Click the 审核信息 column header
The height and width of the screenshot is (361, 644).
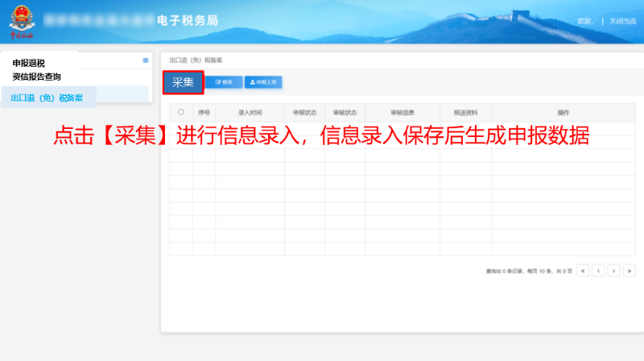[402, 113]
